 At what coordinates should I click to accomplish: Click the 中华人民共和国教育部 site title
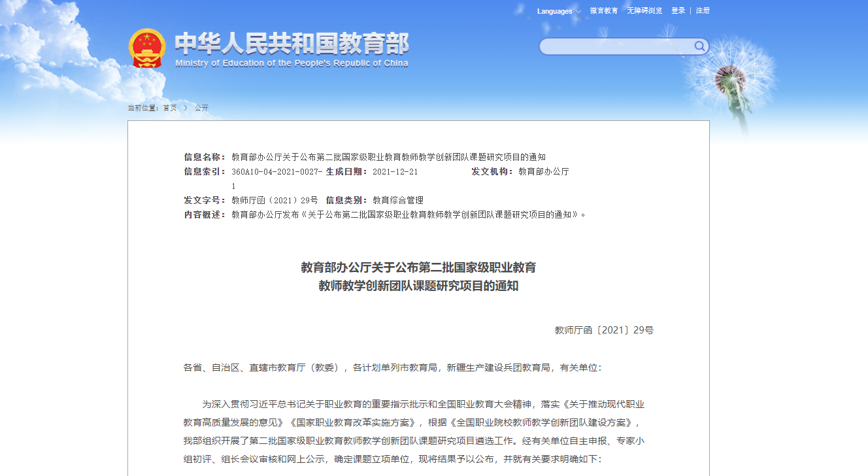point(292,44)
